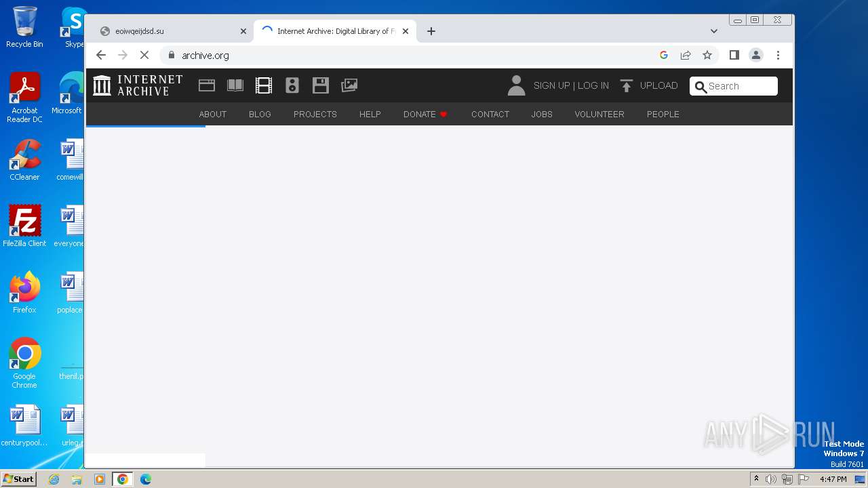The image size is (868, 488).
Task: Expand the tab search dropdown
Action: (x=713, y=31)
